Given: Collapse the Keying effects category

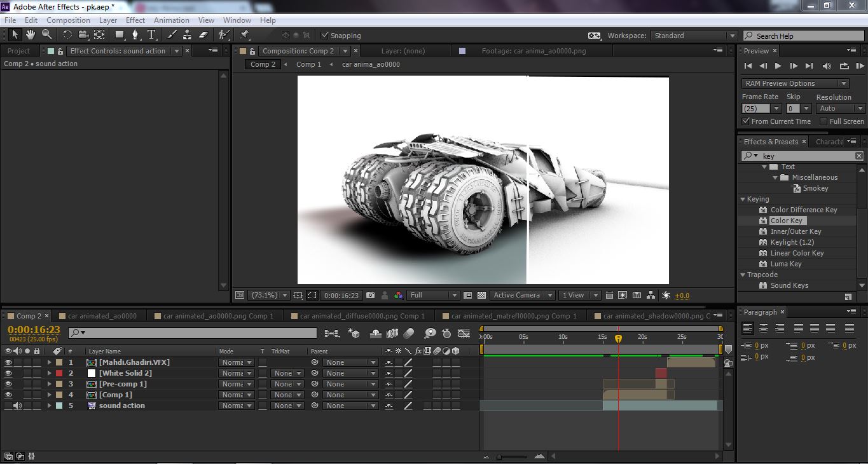Looking at the screenshot, I should (743, 199).
